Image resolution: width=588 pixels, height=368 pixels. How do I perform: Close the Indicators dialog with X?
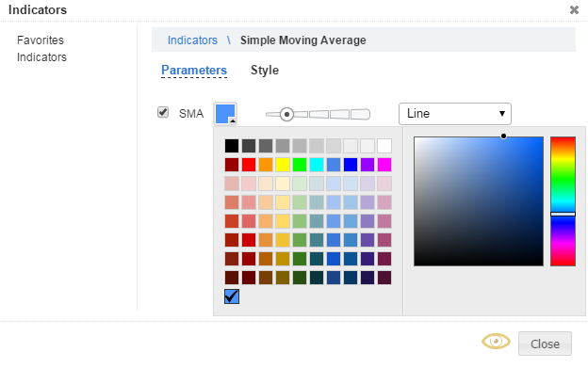tap(574, 9)
